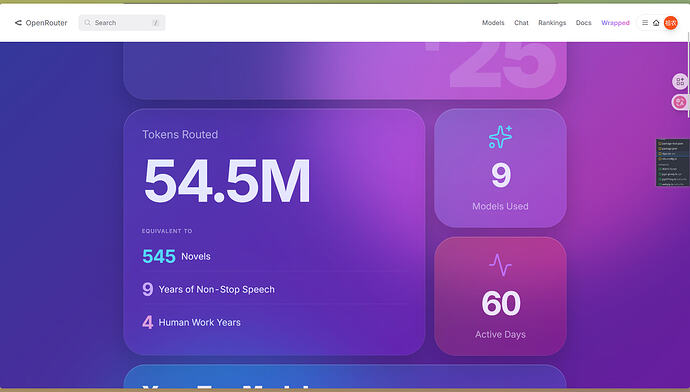Open the Docs nav item

click(584, 22)
